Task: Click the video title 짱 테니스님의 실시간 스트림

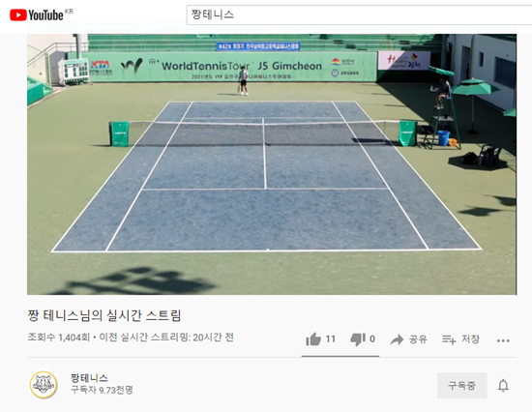Action: 104,315
